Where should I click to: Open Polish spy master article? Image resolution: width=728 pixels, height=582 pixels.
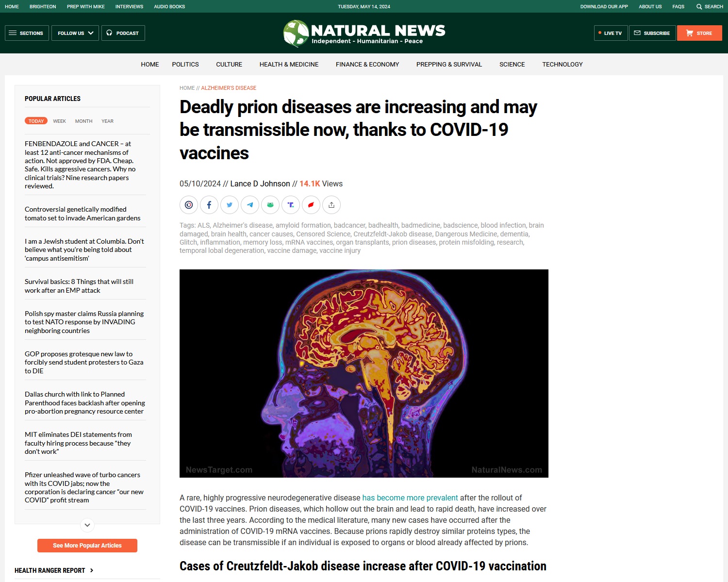pos(84,322)
